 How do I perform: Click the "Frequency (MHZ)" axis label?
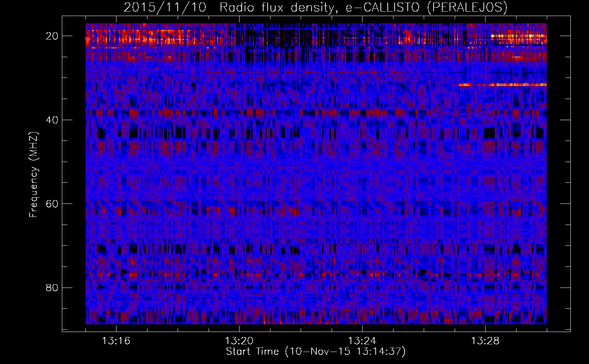pyautogui.click(x=33, y=175)
